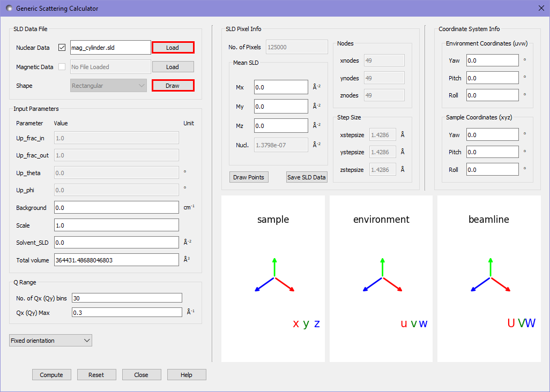This screenshot has height=392, width=550.
Task: Click Load next to Nuclear Data
Action: [173, 47]
